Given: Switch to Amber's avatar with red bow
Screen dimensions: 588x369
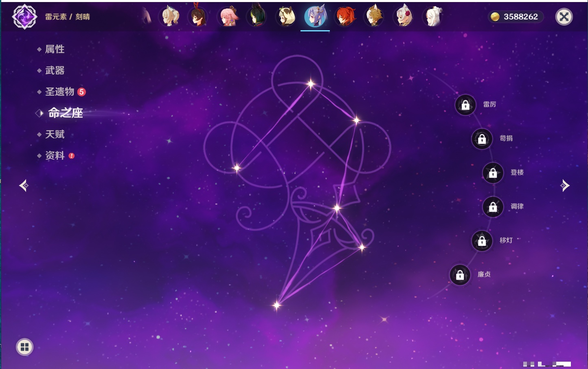Looking at the screenshot, I should coord(199,17).
